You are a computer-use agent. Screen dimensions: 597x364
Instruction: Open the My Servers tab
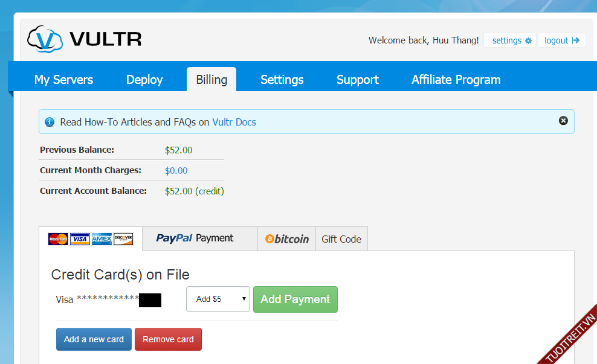click(x=63, y=80)
